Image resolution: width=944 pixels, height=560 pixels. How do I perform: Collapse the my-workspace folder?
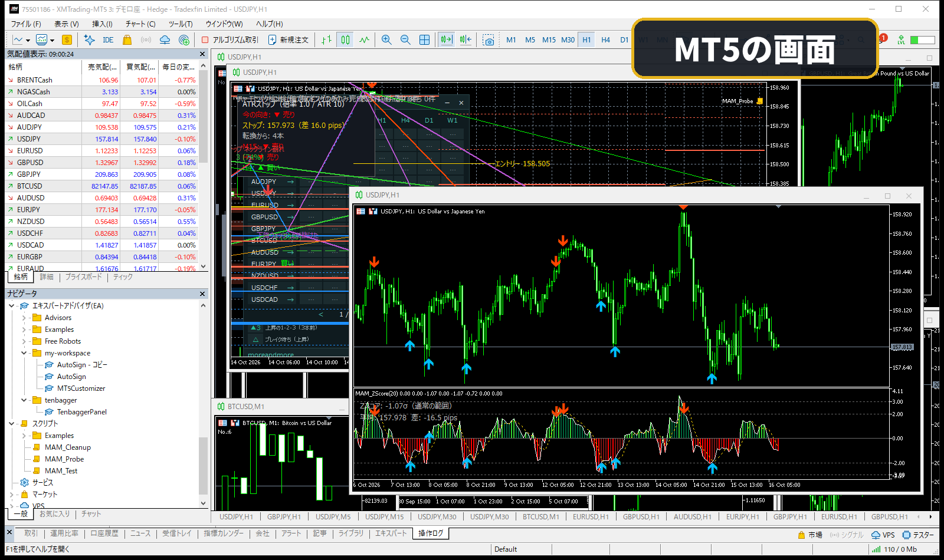tap(24, 353)
